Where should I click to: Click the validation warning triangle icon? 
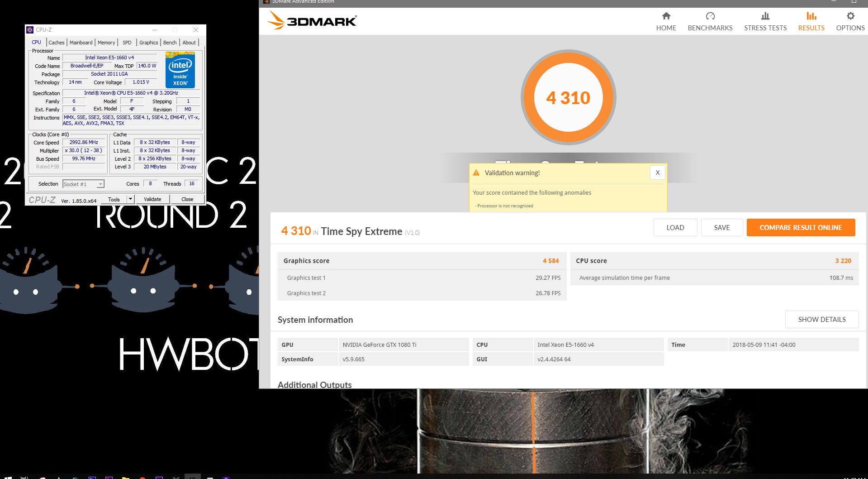click(x=476, y=173)
